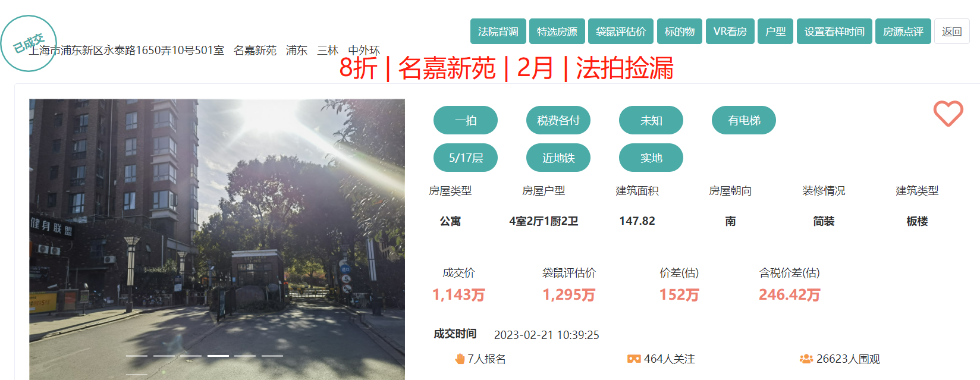Show the 户型 floor plan
The image size is (980, 380).
[775, 32]
